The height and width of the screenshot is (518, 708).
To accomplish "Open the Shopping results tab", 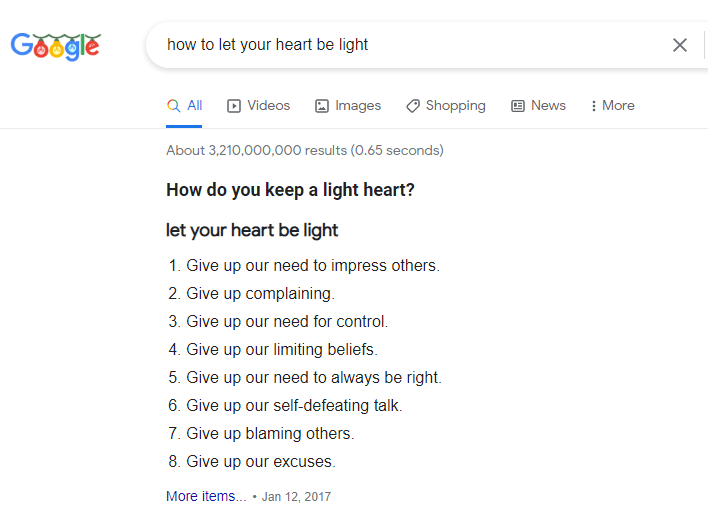I will [455, 106].
